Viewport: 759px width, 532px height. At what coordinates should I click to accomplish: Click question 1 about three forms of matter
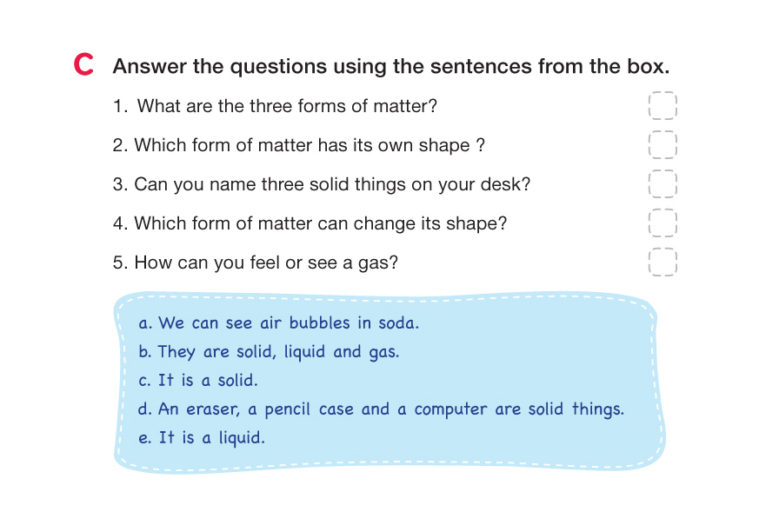pos(275,107)
